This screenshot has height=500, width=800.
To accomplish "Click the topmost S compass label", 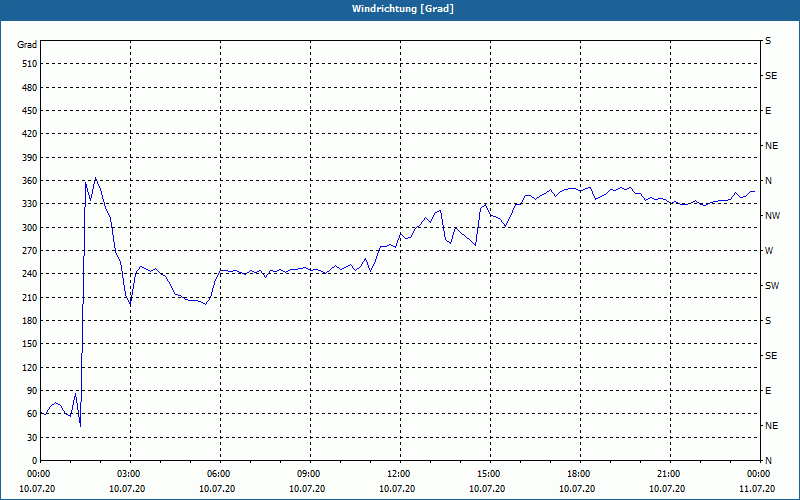I will point(768,41).
